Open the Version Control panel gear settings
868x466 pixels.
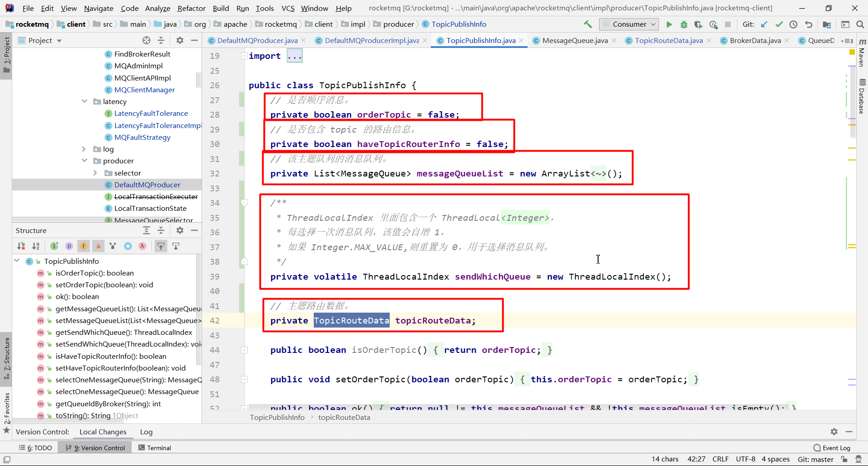point(834,432)
